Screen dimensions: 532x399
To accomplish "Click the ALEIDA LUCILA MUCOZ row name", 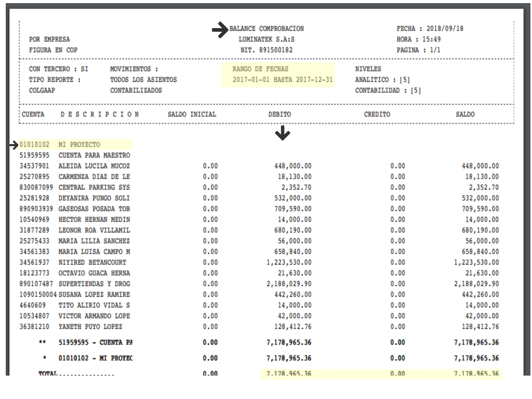I will (x=94, y=166).
